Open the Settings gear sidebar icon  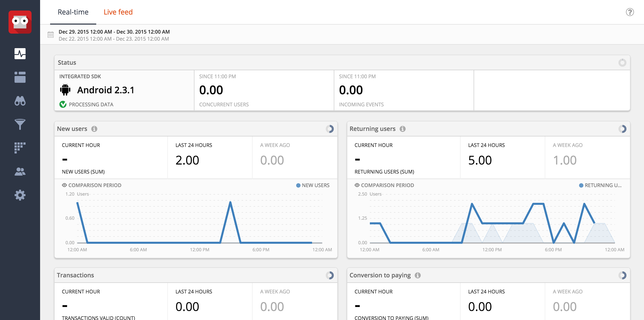tap(20, 195)
